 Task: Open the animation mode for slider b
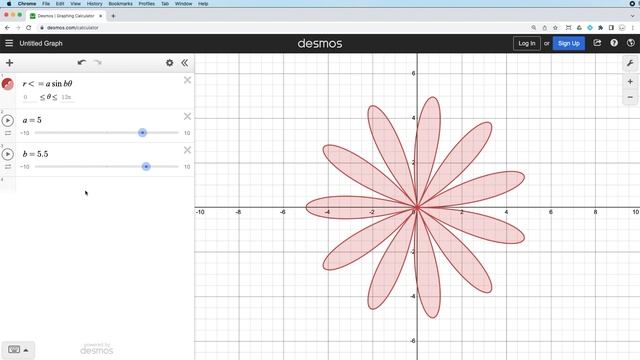8,167
